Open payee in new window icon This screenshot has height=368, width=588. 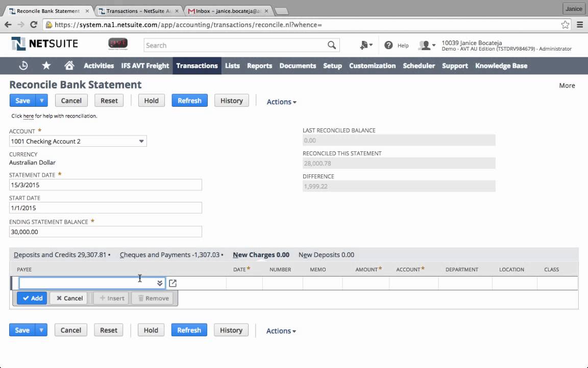[x=173, y=283]
